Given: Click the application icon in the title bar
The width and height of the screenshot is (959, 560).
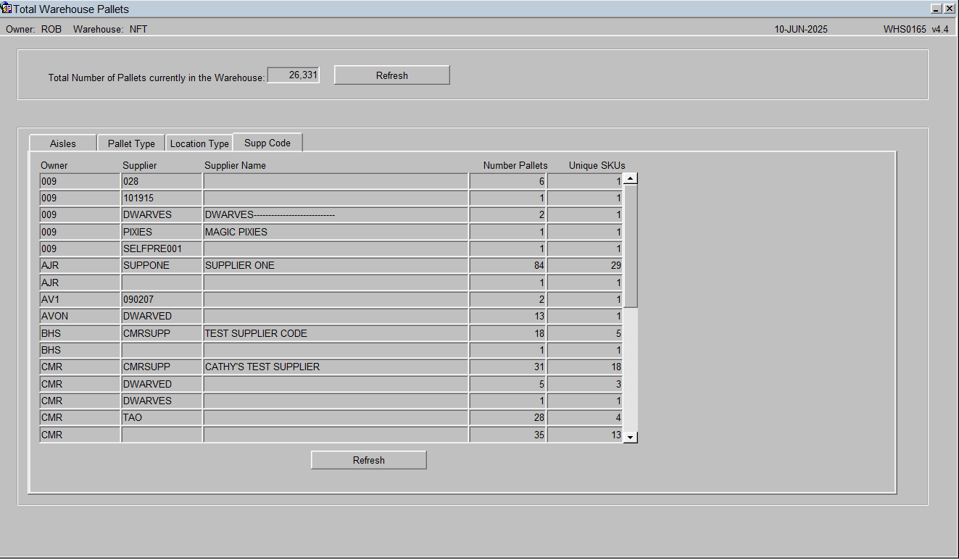Looking at the screenshot, I should [7, 9].
